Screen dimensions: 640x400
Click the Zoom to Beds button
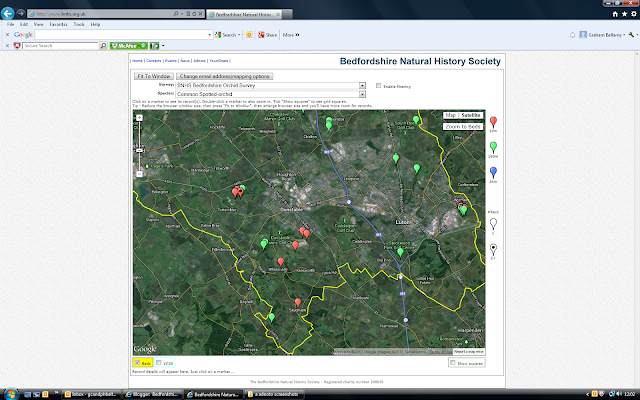[x=463, y=127]
